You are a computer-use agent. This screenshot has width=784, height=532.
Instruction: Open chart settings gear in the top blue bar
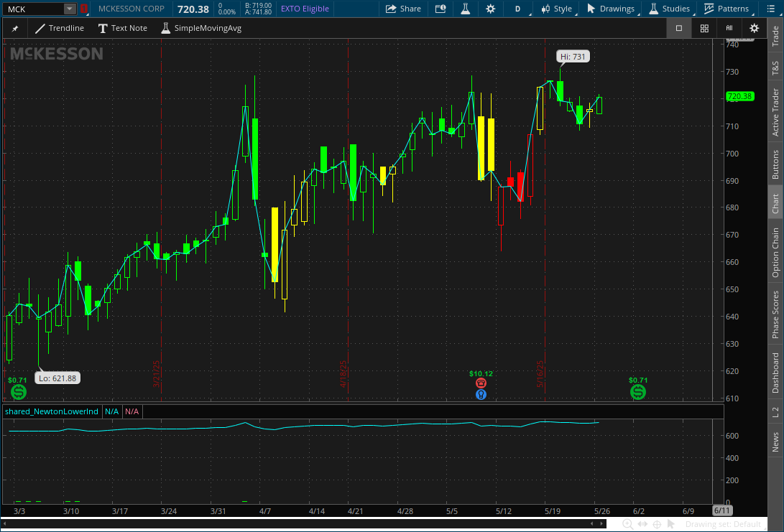click(x=491, y=9)
